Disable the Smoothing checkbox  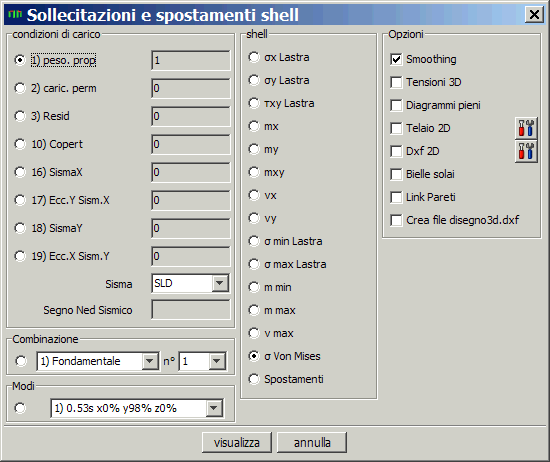coord(396,59)
